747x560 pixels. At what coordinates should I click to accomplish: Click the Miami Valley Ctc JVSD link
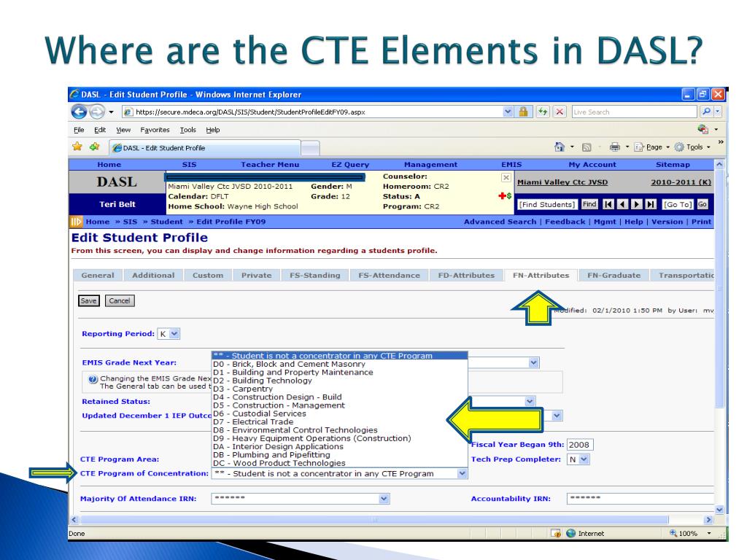(x=562, y=182)
